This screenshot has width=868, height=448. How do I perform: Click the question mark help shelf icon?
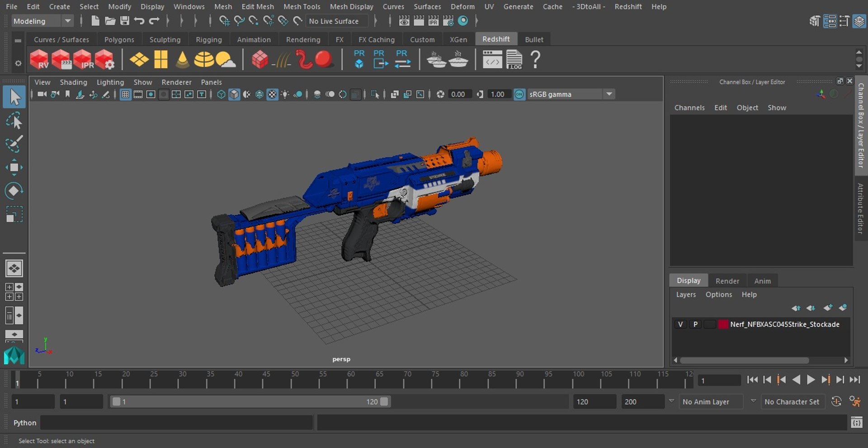535,60
